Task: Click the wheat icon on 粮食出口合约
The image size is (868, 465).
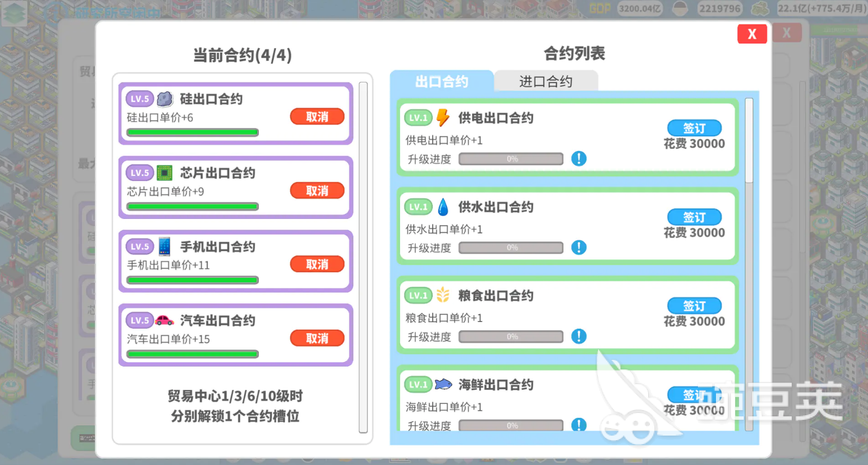Action: (443, 295)
